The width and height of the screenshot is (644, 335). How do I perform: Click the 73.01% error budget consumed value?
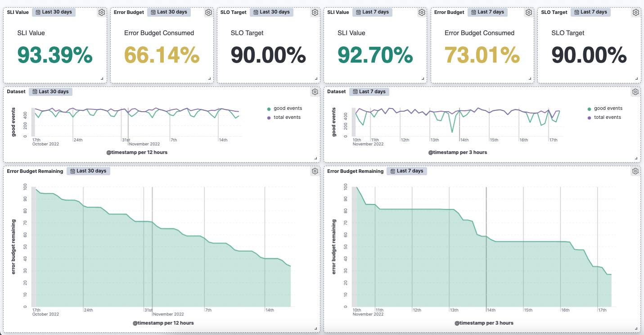(x=482, y=55)
